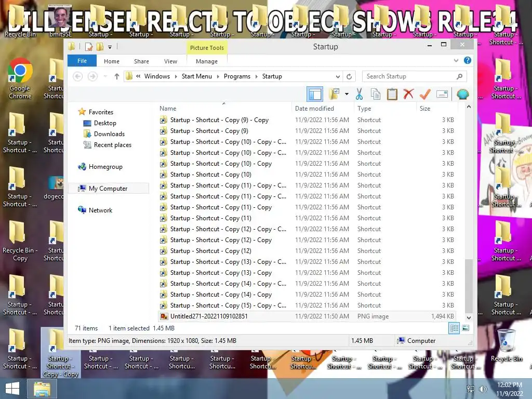Open the recent locations dropdown arrow

(x=105, y=76)
